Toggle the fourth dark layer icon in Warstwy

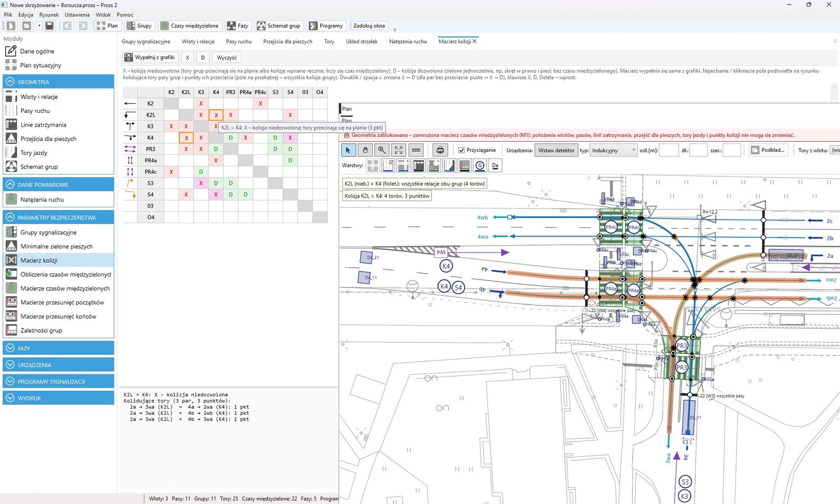tap(418, 166)
